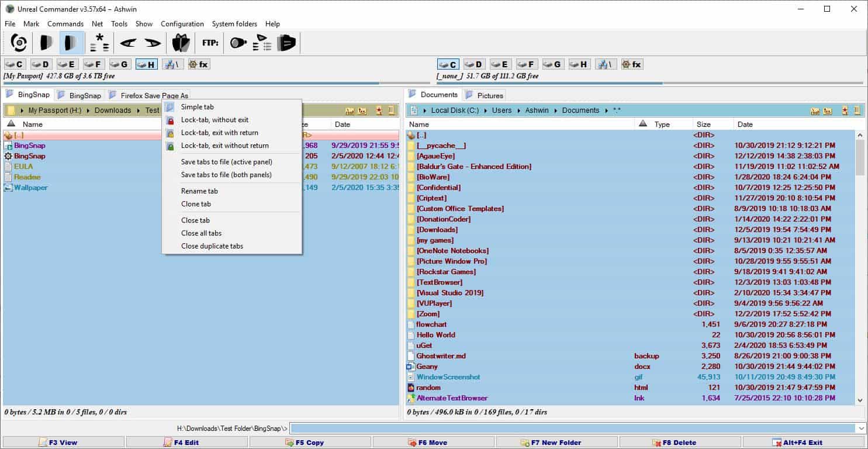Click the asterisk file-list toolbar icon
Screen dimensions: 868x449
[x=99, y=43]
